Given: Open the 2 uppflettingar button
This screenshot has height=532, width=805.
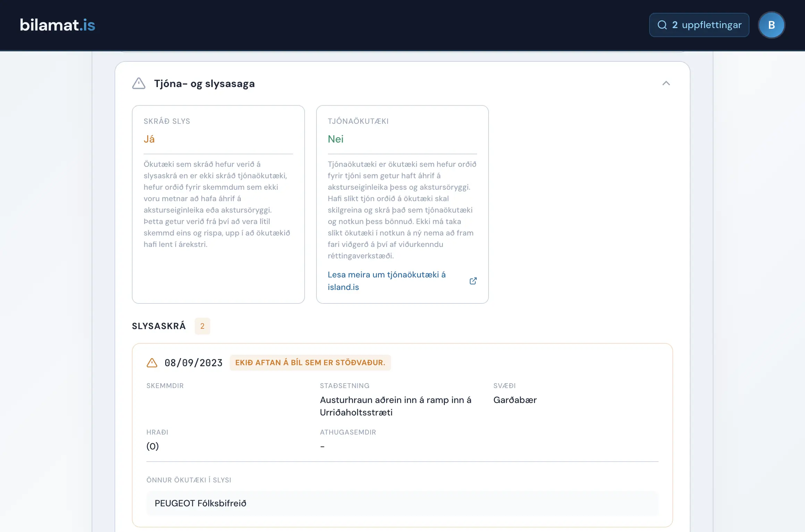Looking at the screenshot, I should (x=699, y=25).
